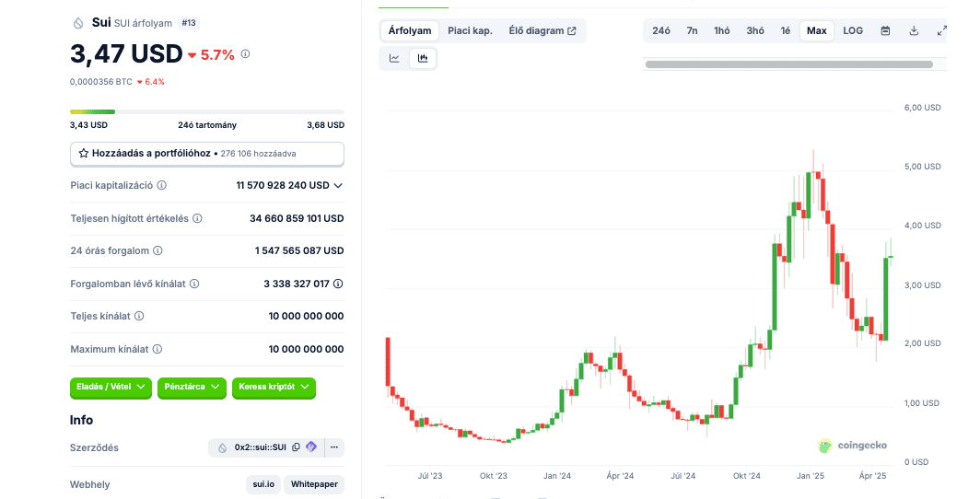
Task: Select 1é time range
Action: pos(786,30)
